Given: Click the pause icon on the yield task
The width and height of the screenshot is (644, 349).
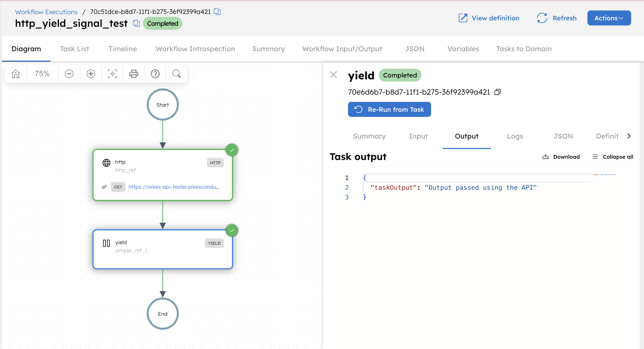Looking at the screenshot, I should [x=106, y=243].
